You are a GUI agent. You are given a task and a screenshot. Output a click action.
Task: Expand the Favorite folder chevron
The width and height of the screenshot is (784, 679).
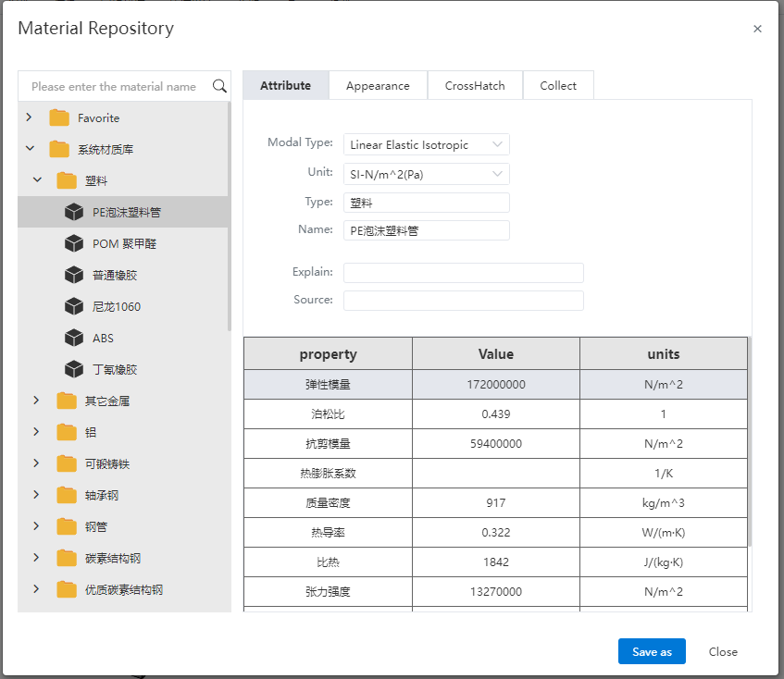[x=29, y=117]
